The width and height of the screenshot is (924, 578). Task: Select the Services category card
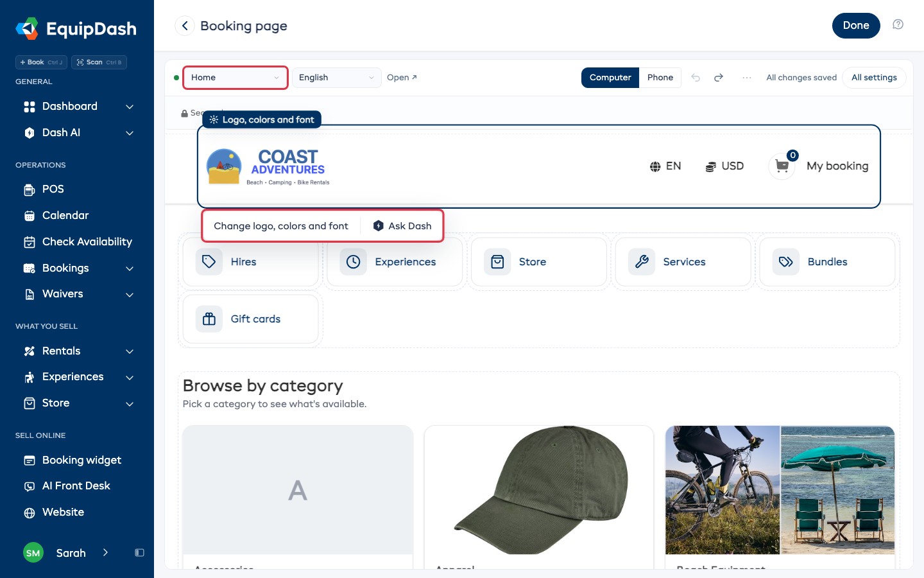(683, 262)
